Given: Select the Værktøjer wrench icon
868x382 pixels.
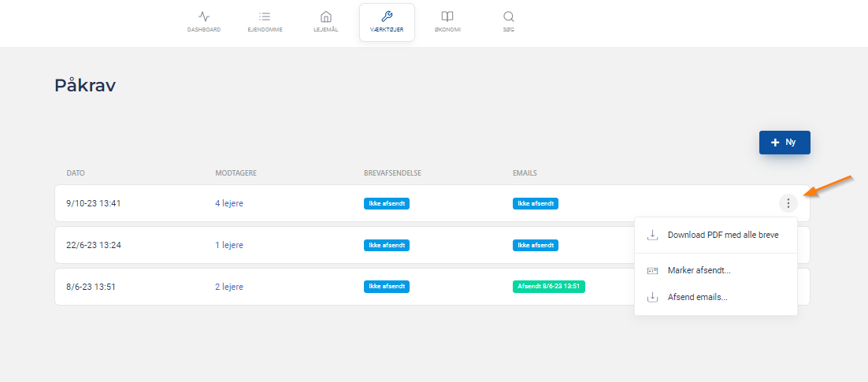Looking at the screenshot, I should tap(387, 17).
